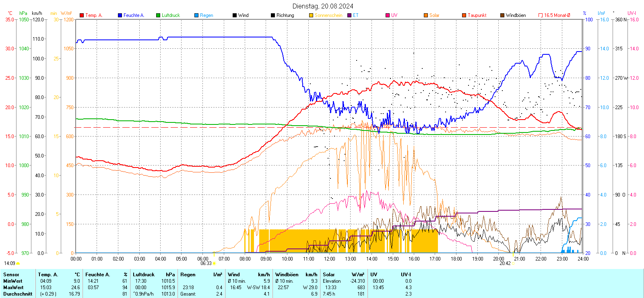
Task: Click the blue Feuchte A. legend square
Action: pos(120,15)
